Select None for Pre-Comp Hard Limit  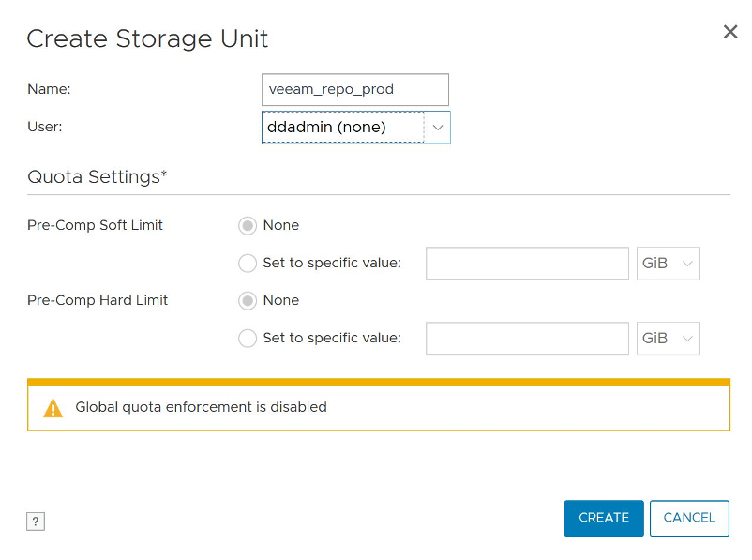248,301
